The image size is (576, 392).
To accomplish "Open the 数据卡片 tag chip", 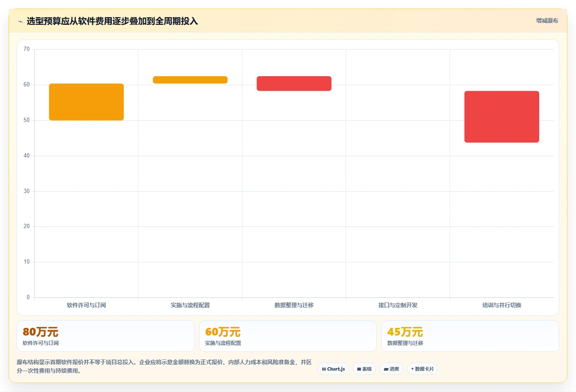I will coord(422,369).
